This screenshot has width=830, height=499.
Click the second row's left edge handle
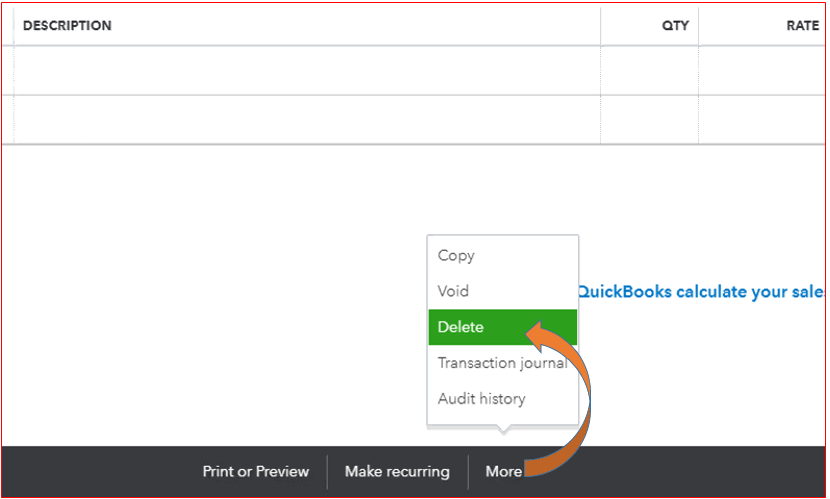[x=8, y=120]
